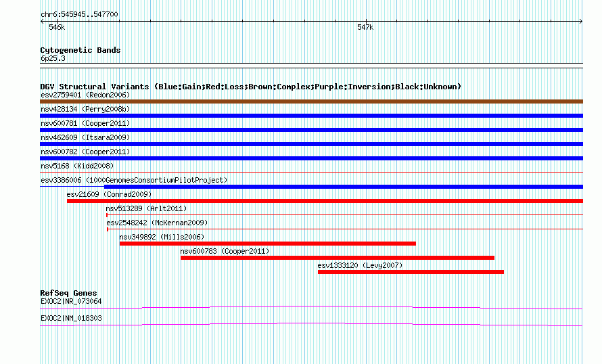The height and width of the screenshot is (364, 602).
Task: Click the blue nsv462609 gain bar
Action: click(311, 144)
